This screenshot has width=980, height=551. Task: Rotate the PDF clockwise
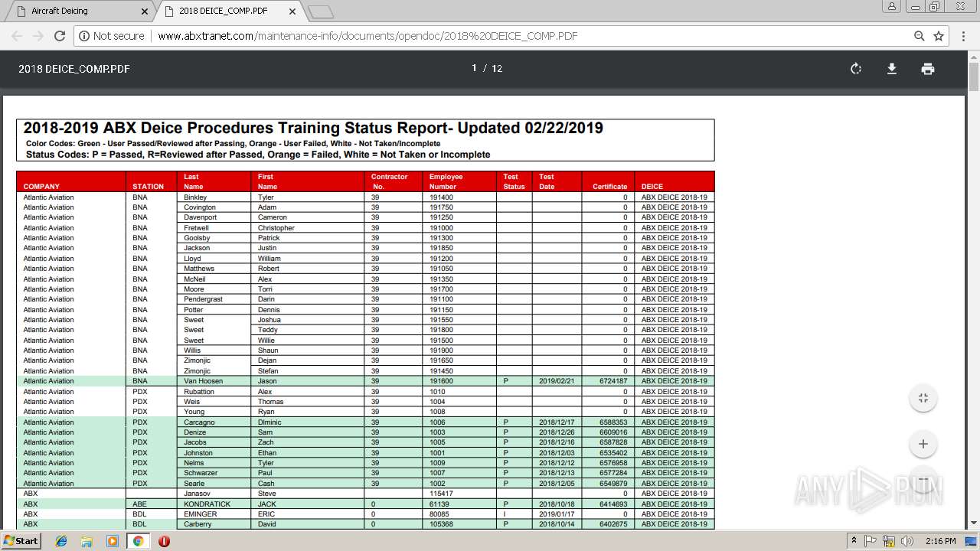[x=856, y=69]
